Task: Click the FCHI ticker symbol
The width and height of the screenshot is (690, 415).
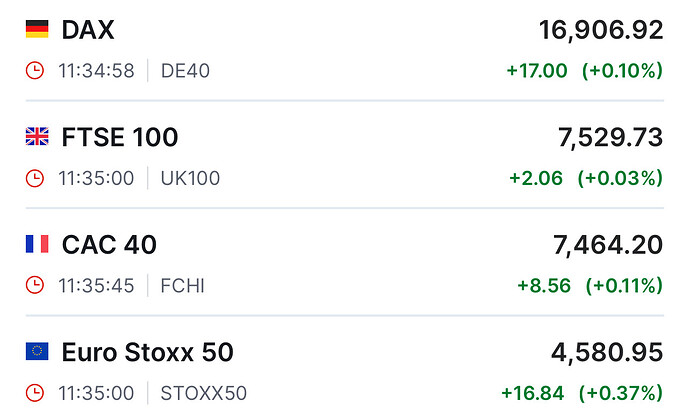Action: click(182, 286)
